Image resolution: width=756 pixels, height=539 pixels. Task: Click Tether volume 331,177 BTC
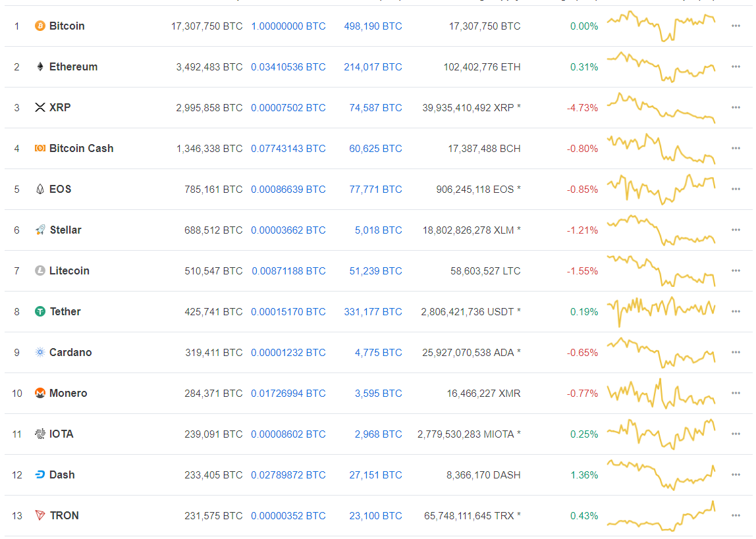coord(373,312)
